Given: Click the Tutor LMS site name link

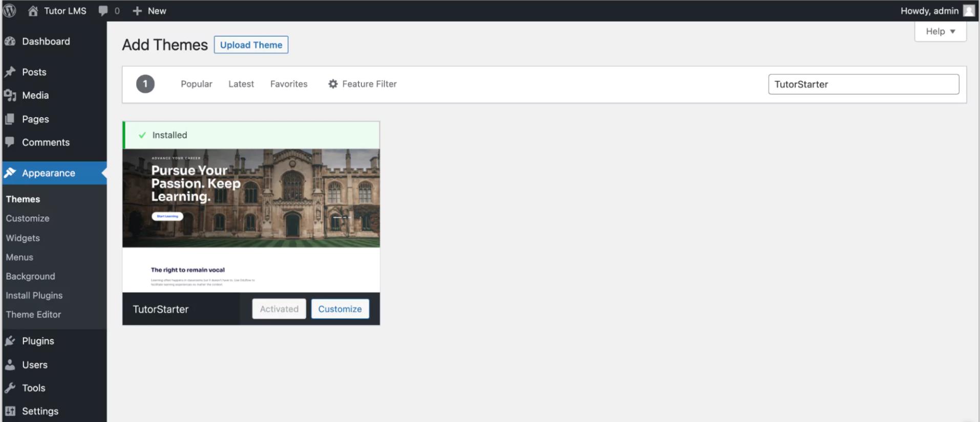Looking at the screenshot, I should pos(65,11).
